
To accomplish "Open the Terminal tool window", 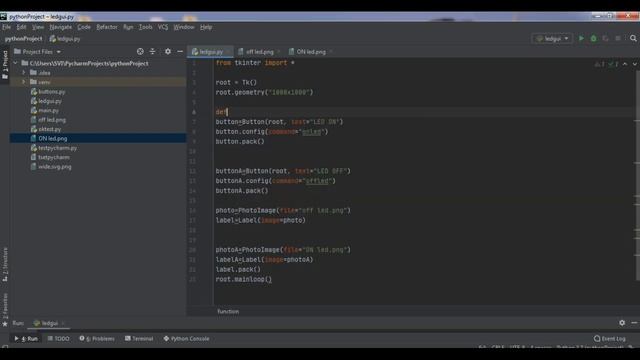I will [x=139, y=339].
